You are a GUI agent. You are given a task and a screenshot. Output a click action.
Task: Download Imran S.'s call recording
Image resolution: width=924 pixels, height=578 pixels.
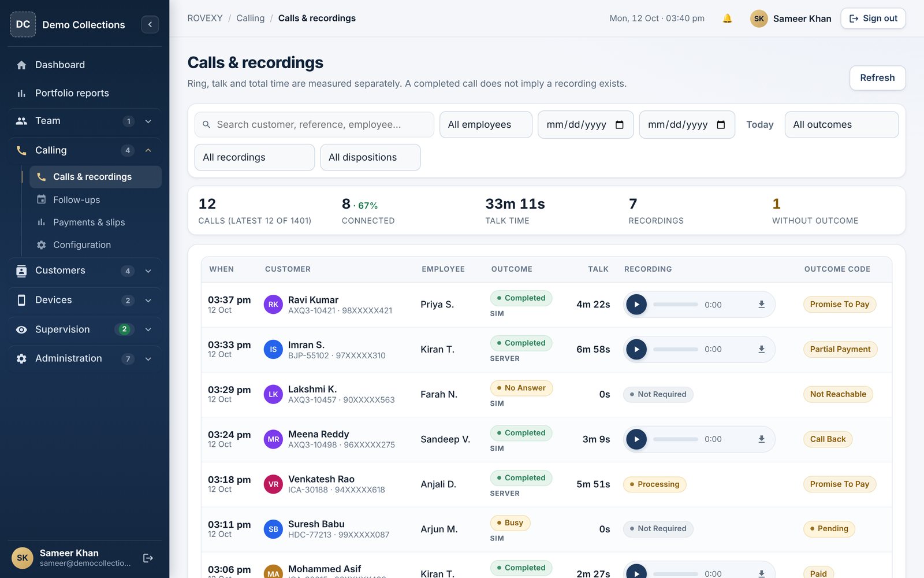coord(761,349)
